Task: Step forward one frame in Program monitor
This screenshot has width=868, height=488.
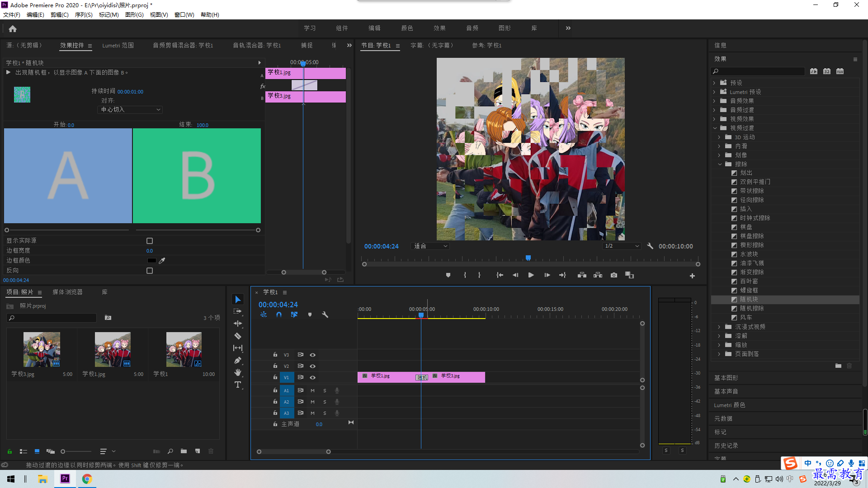Action: (547, 275)
